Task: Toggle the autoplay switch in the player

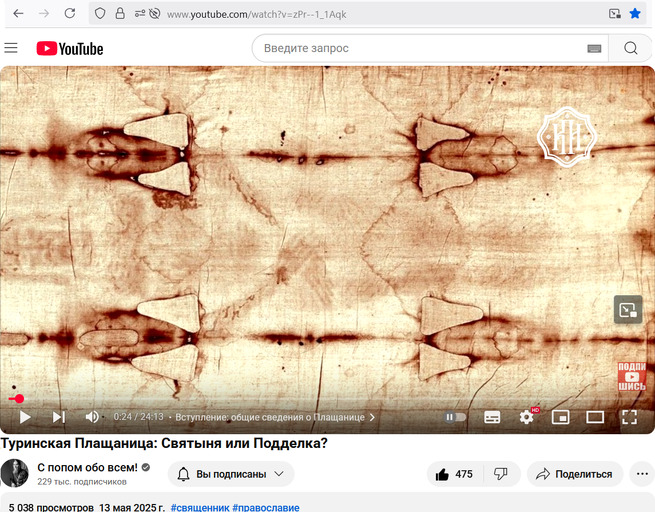Action: (x=455, y=417)
